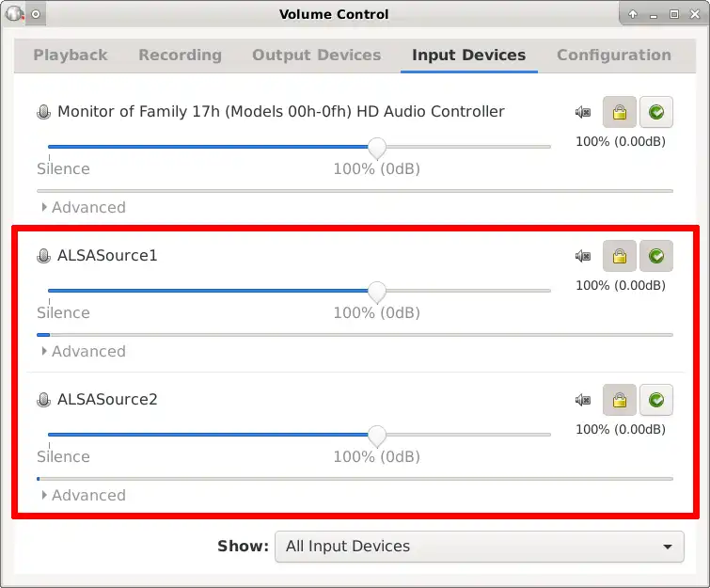Open the Show input devices dropdown
710x588 pixels.
pyautogui.click(x=479, y=547)
